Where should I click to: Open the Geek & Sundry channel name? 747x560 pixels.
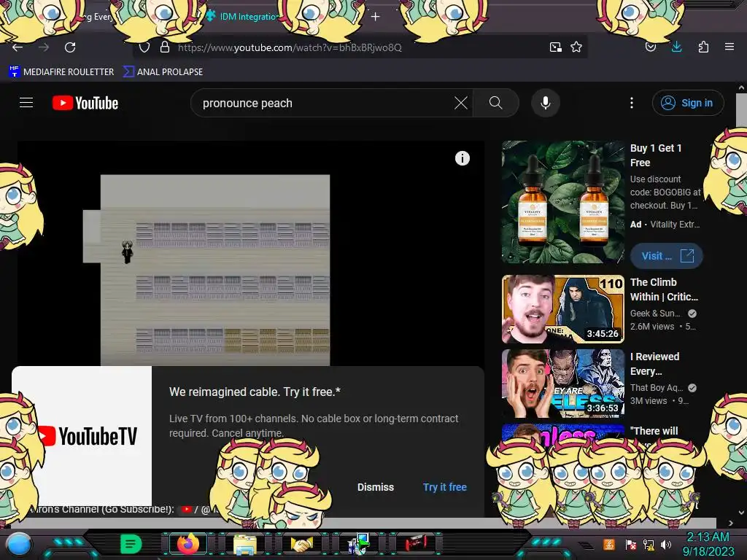click(x=655, y=314)
